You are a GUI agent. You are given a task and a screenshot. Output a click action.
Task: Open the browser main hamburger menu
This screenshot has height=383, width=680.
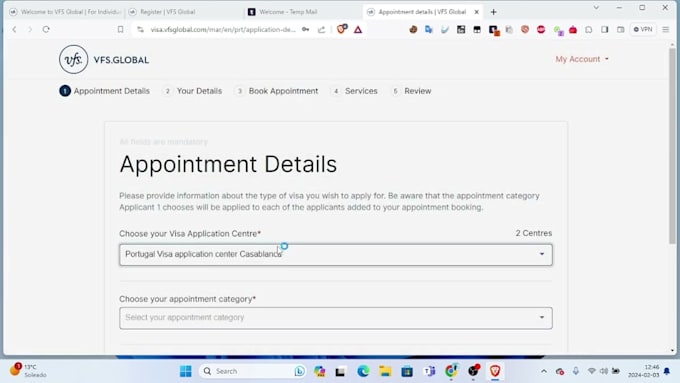[666, 29]
